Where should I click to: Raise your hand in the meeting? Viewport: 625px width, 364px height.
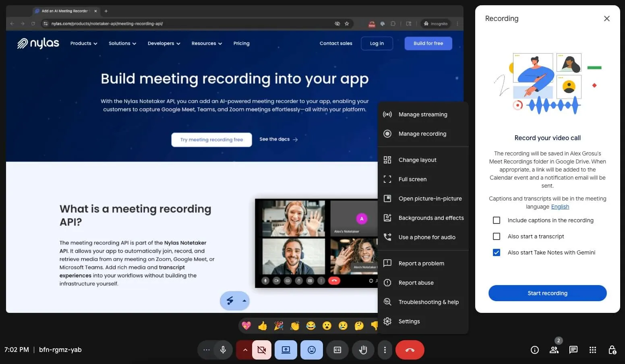(x=363, y=350)
